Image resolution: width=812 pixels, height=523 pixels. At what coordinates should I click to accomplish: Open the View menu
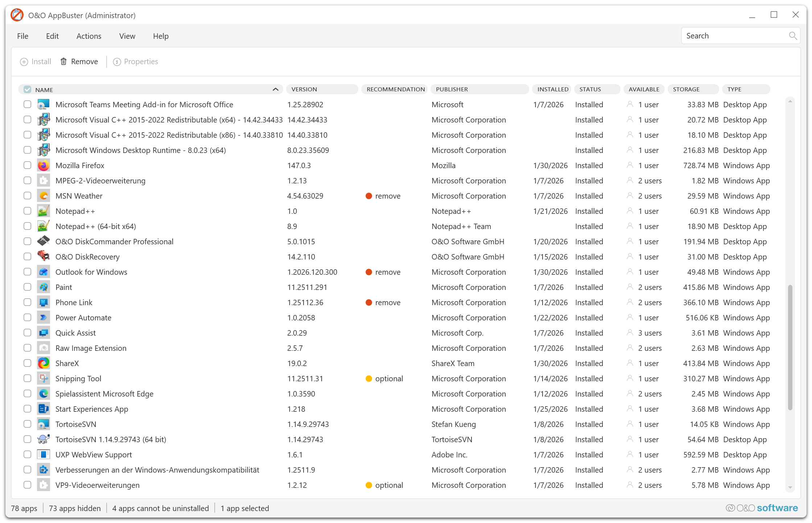click(127, 36)
